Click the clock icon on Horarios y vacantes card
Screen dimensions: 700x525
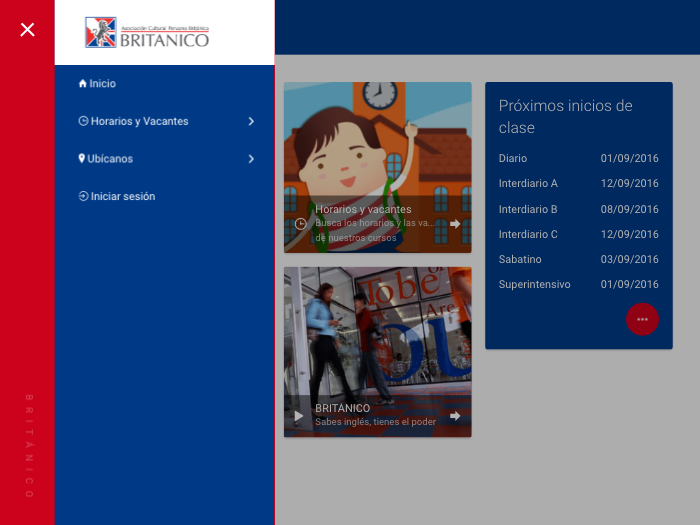(301, 224)
